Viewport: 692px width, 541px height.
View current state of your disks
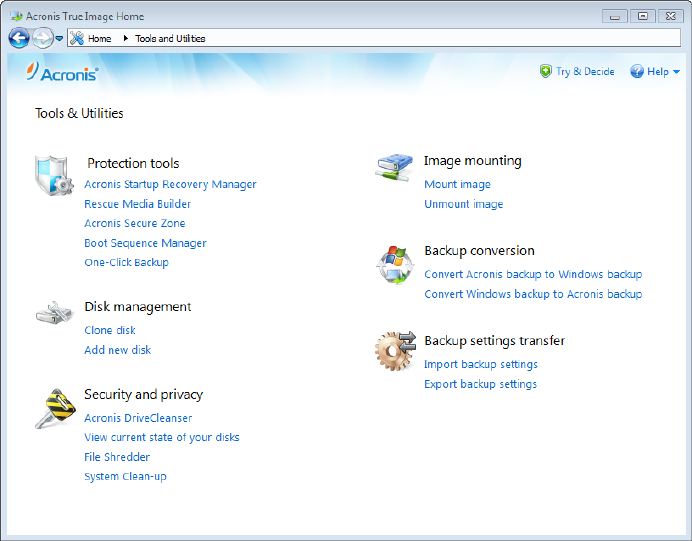tap(162, 437)
